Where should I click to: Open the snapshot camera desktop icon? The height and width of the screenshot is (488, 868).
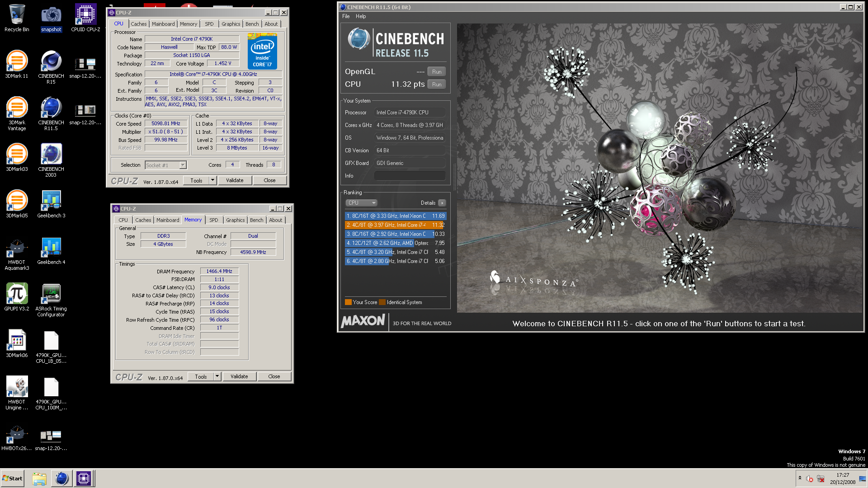[x=51, y=18]
